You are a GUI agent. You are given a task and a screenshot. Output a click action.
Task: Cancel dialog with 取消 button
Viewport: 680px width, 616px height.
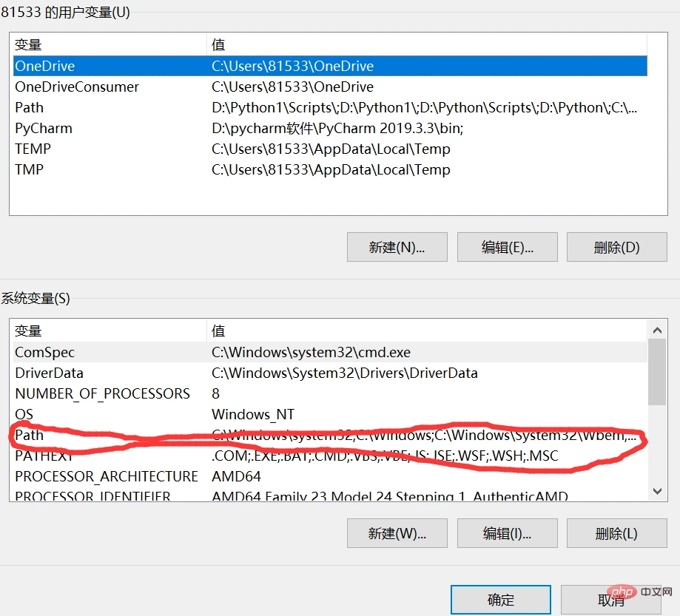coord(611,600)
